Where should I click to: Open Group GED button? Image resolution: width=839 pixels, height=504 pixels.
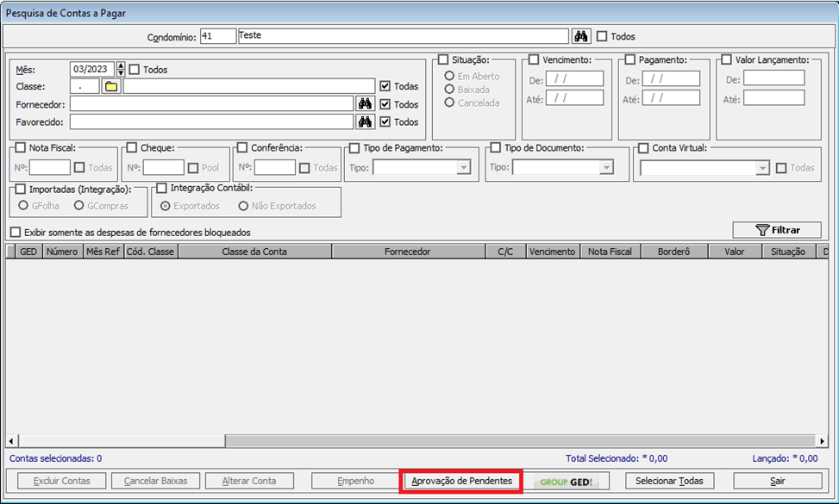tap(567, 481)
